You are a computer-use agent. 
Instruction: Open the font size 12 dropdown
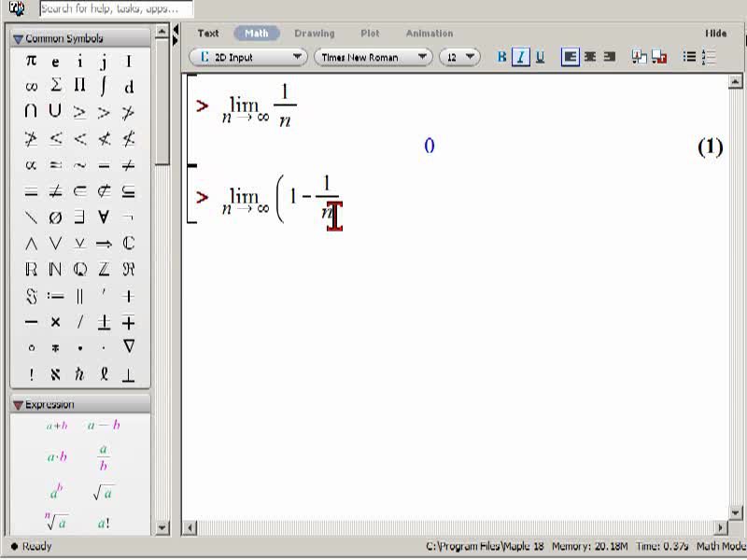point(459,57)
